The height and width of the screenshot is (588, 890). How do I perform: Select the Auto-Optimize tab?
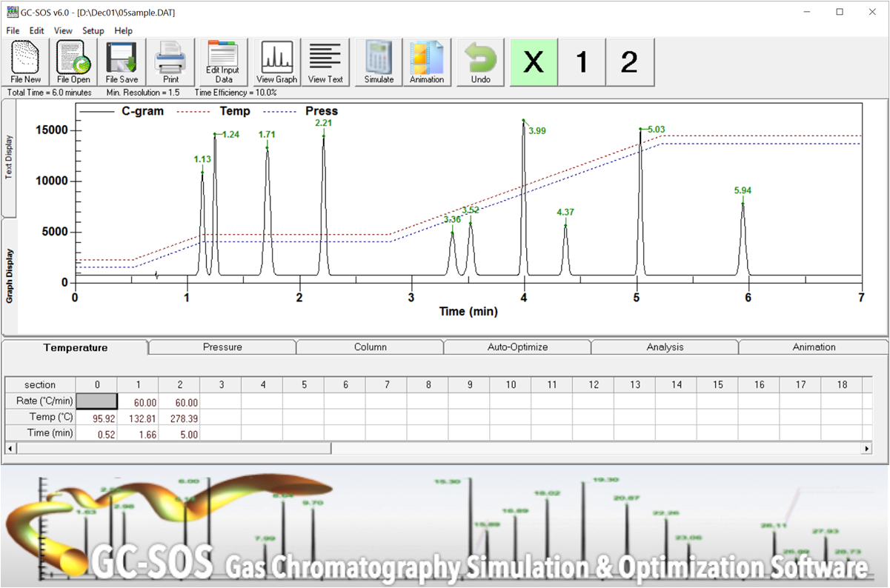tap(517, 347)
